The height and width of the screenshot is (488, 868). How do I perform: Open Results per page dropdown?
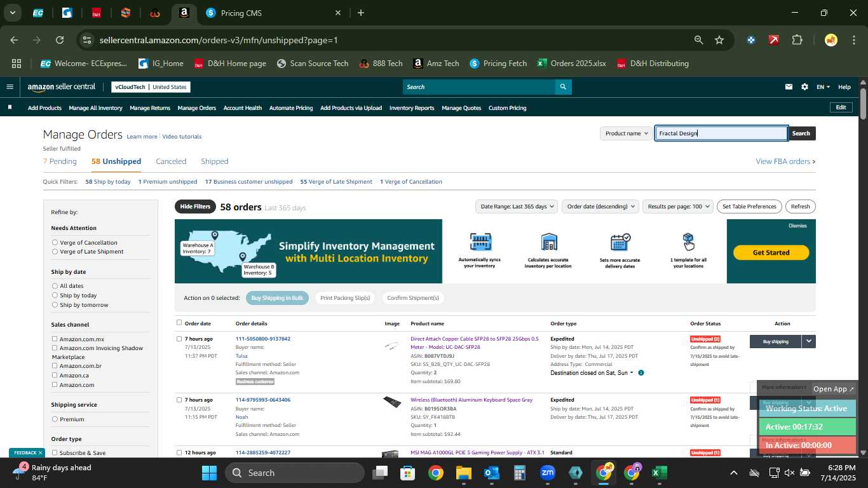point(678,207)
